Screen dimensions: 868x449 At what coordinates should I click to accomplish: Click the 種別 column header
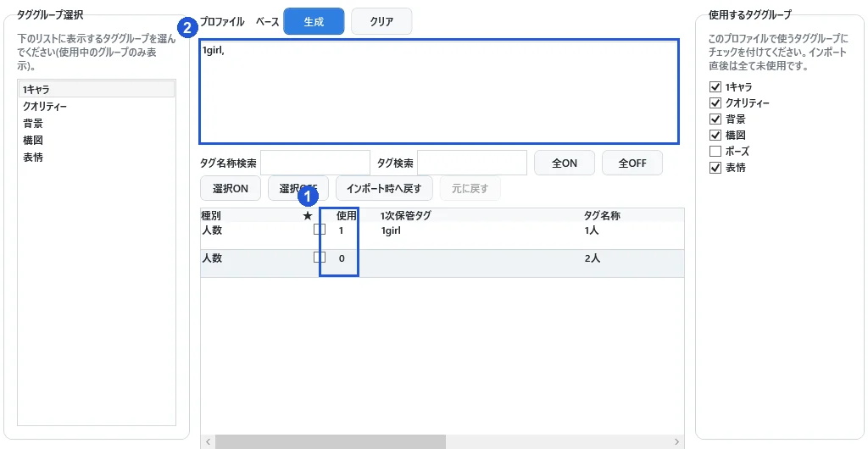click(211, 216)
